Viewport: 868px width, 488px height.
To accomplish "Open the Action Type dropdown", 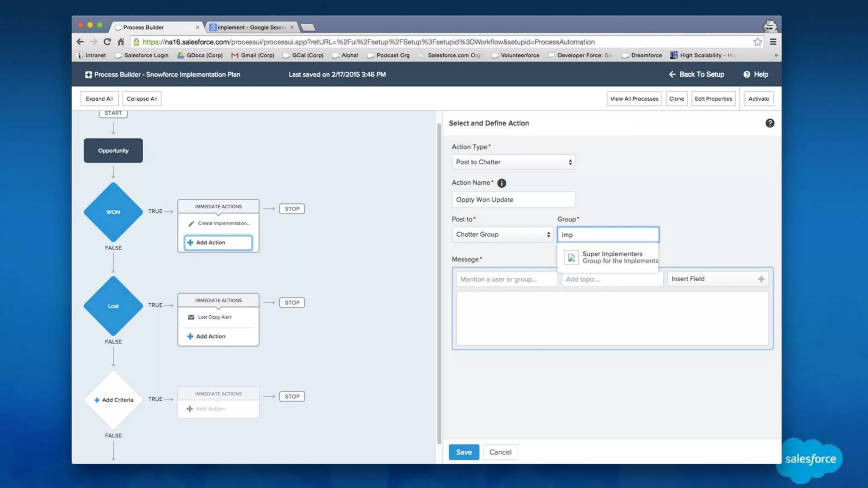I will 513,162.
